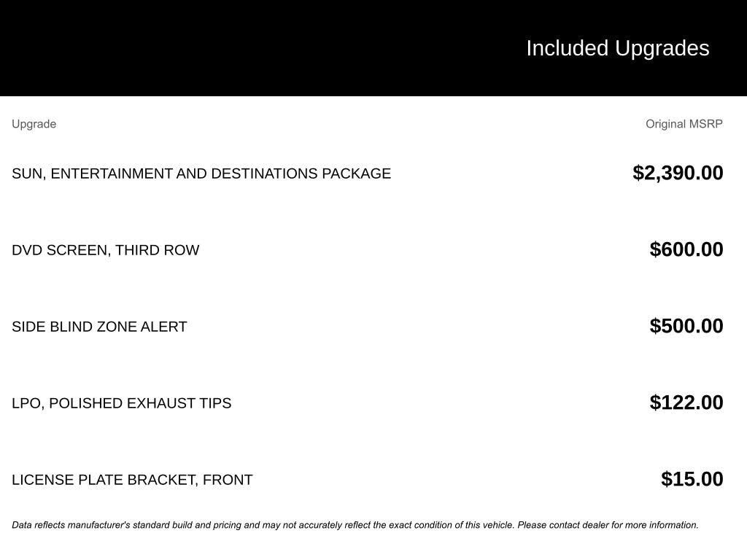747x560 pixels.
Task: Select the Sun, Entertainment and Destinations Package row
Action: (201, 174)
